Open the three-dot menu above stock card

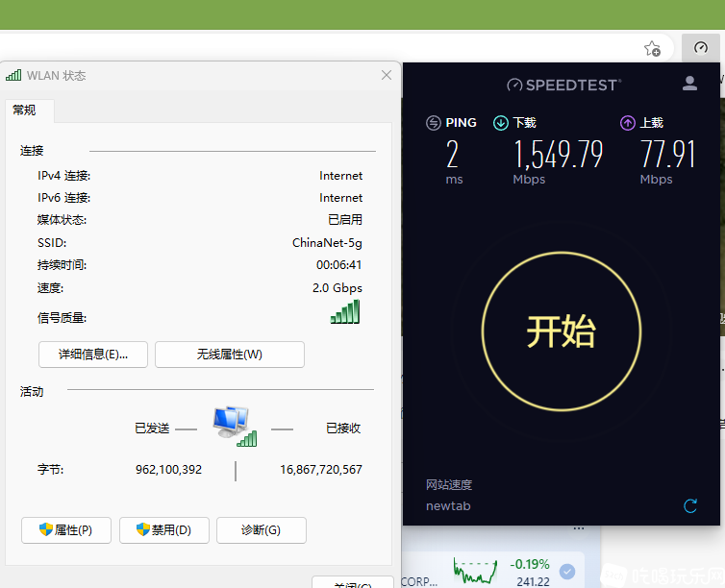pos(579,528)
